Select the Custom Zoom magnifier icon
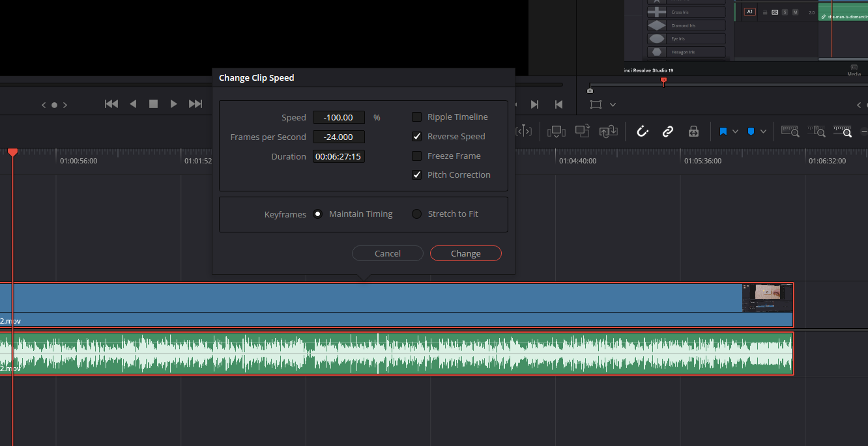This screenshot has height=446, width=868. click(x=843, y=132)
